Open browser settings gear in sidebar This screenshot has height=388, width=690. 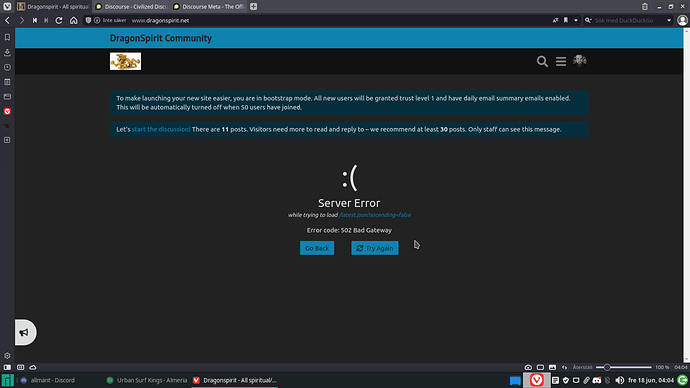[7, 355]
